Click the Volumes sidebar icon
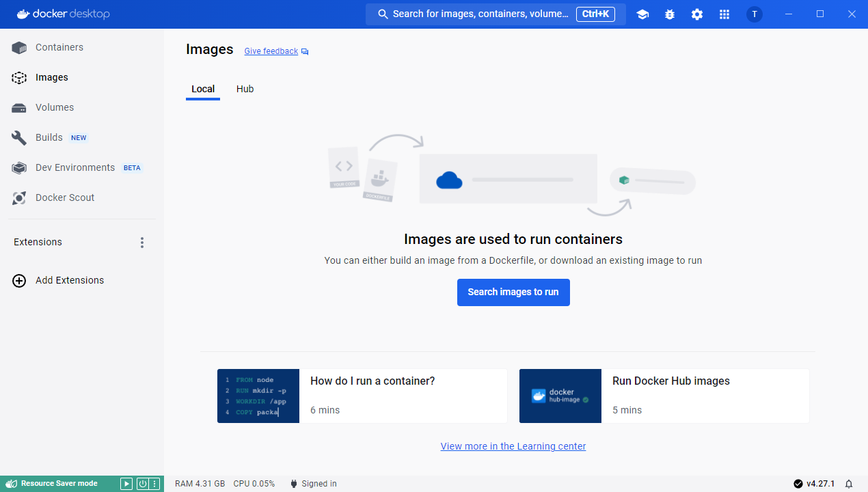868x492 pixels. 19,108
